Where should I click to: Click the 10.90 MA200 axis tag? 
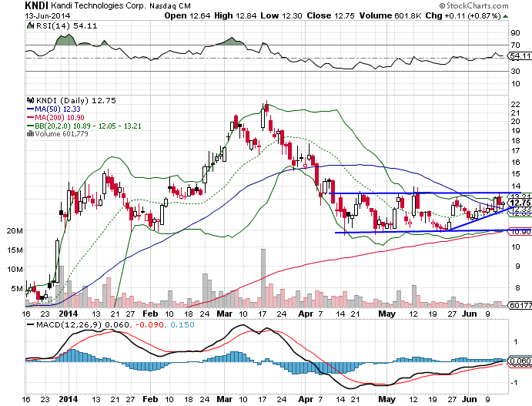click(520, 232)
